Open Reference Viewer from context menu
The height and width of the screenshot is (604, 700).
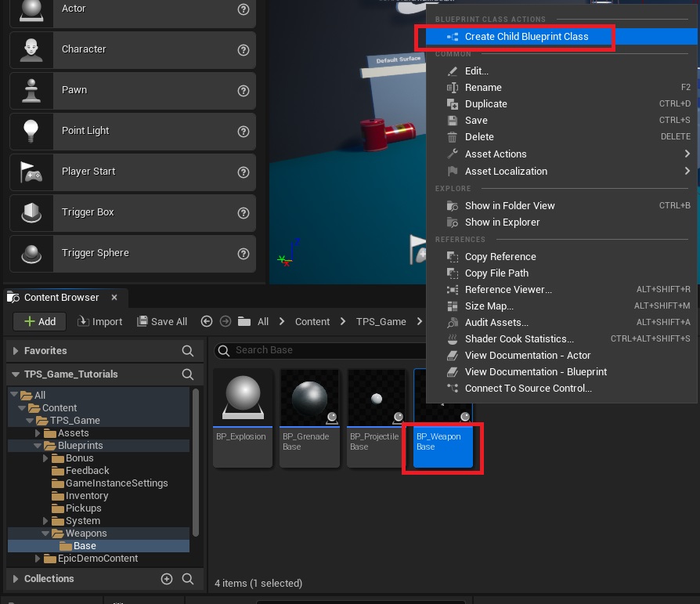[x=507, y=290]
